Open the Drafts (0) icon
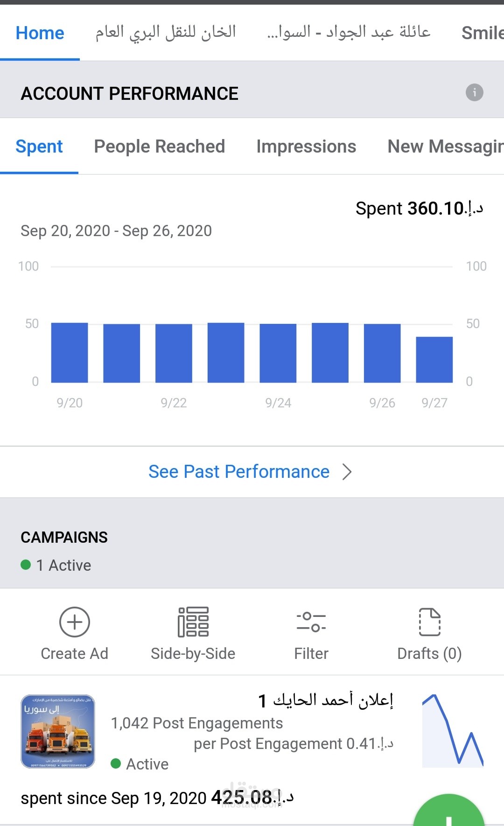Viewport: 504px width, 826px height. [429, 622]
